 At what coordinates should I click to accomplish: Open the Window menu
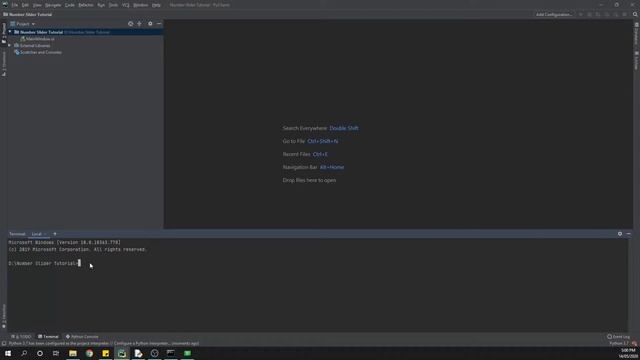coord(140,5)
